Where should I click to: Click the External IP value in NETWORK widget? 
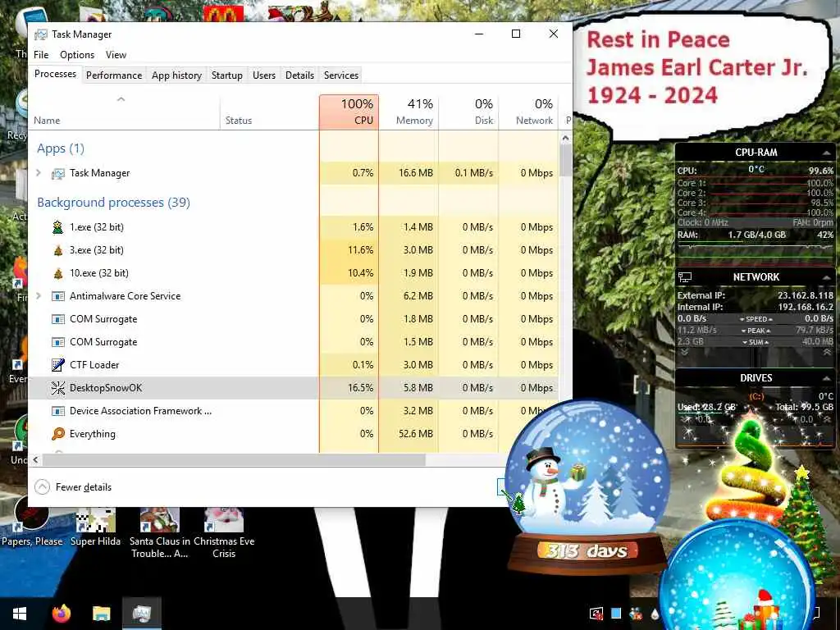point(806,295)
